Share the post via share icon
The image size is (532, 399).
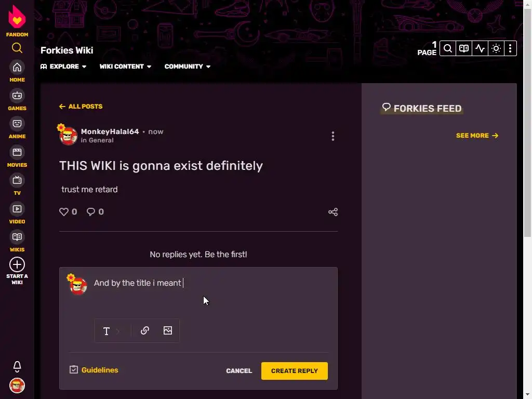pos(333,212)
